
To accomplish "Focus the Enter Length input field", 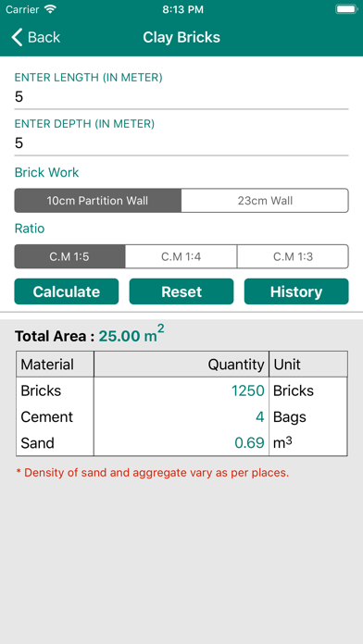I will point(181,97).
